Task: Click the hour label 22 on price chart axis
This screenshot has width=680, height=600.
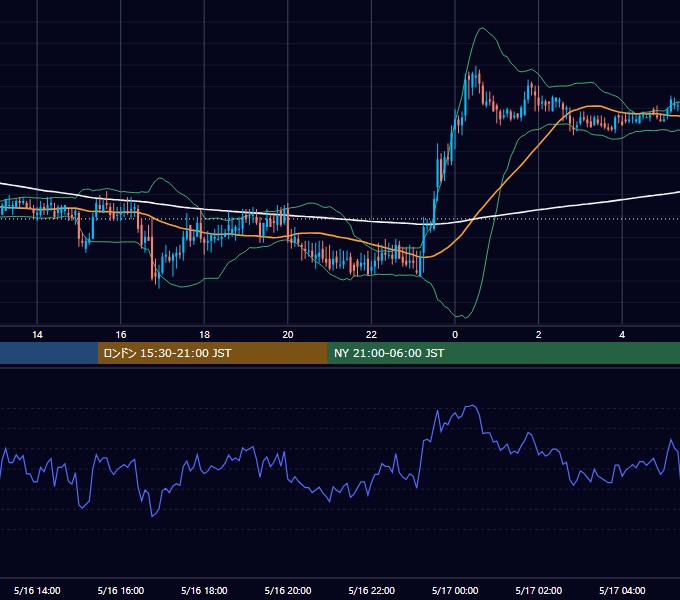Action: (372, 335)
